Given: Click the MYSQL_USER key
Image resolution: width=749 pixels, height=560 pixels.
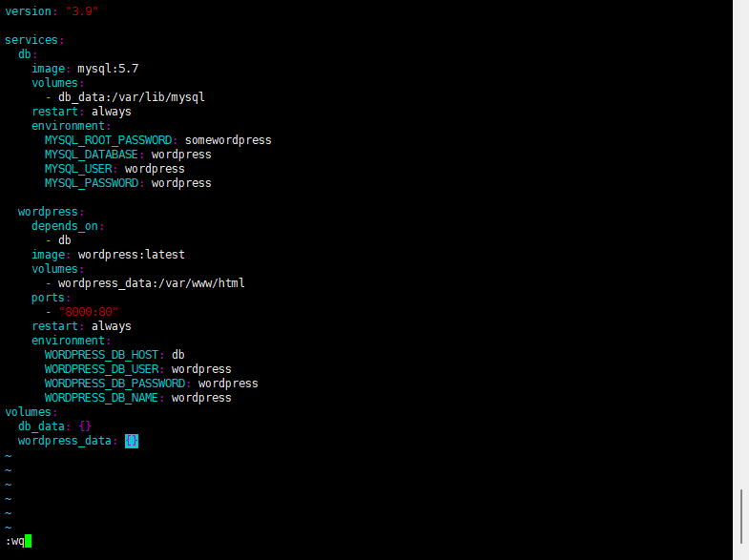Looking at the screenshot, I should (78, 169).
